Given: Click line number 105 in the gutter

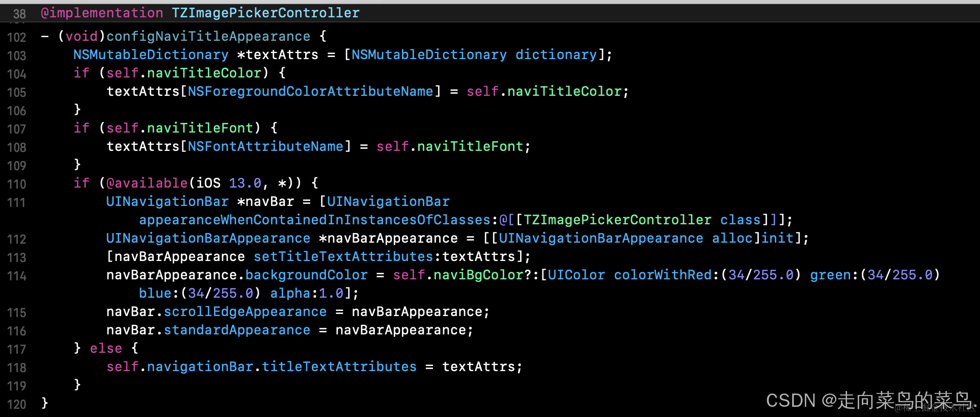Looking at the screenshot, I should tap(16, 92).
